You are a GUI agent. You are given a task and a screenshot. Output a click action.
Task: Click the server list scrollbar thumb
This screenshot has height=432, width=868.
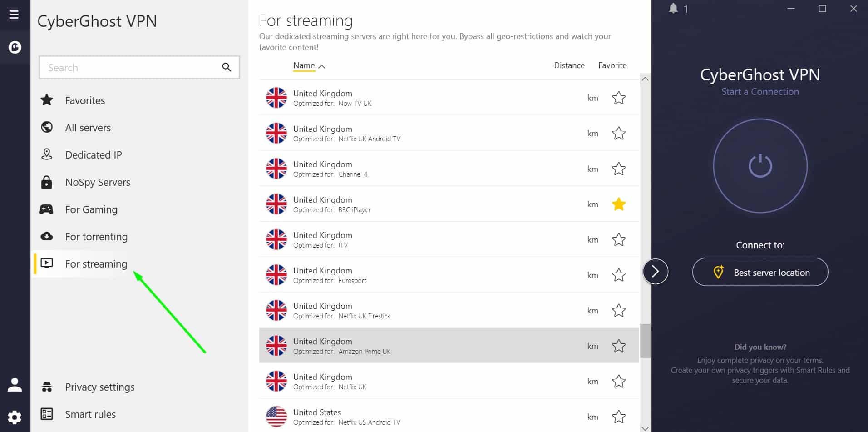tap(645, 341)
